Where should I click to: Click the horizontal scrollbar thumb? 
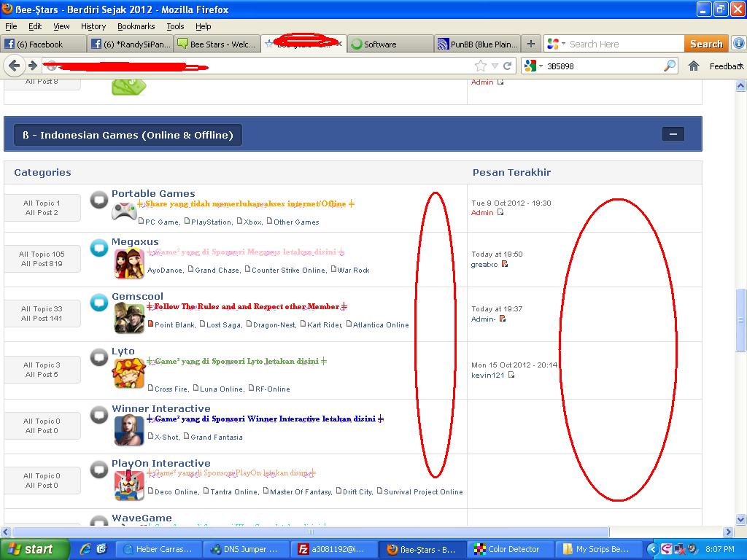(311, 532)
